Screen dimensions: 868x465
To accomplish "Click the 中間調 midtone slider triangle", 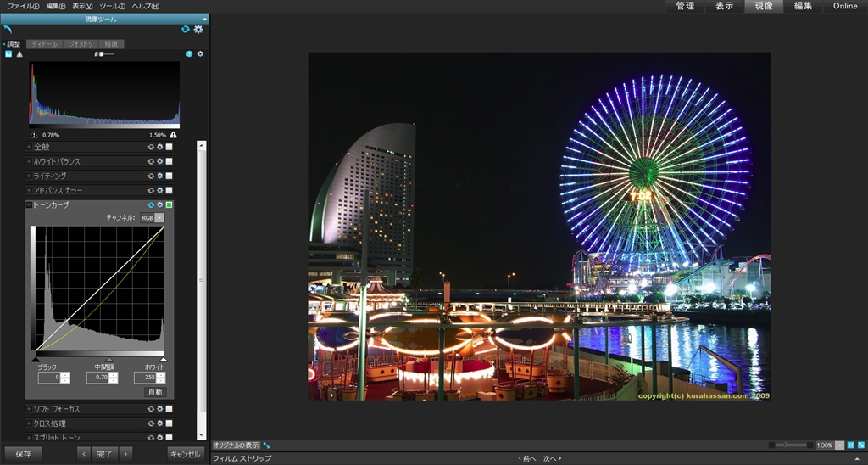I will tap(108, 360).
